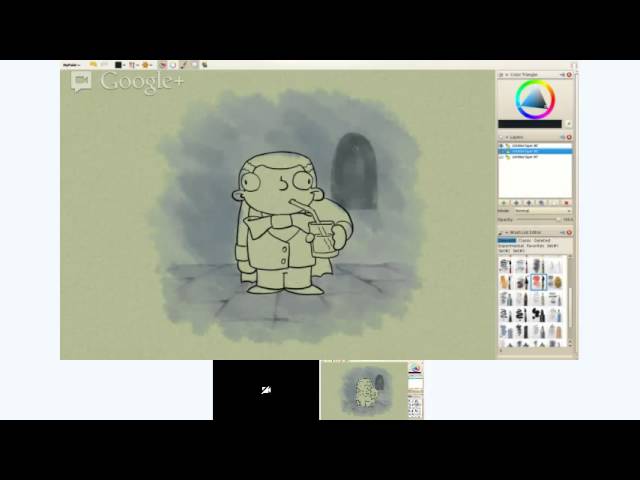Close the Layers panel

point(569,137)
